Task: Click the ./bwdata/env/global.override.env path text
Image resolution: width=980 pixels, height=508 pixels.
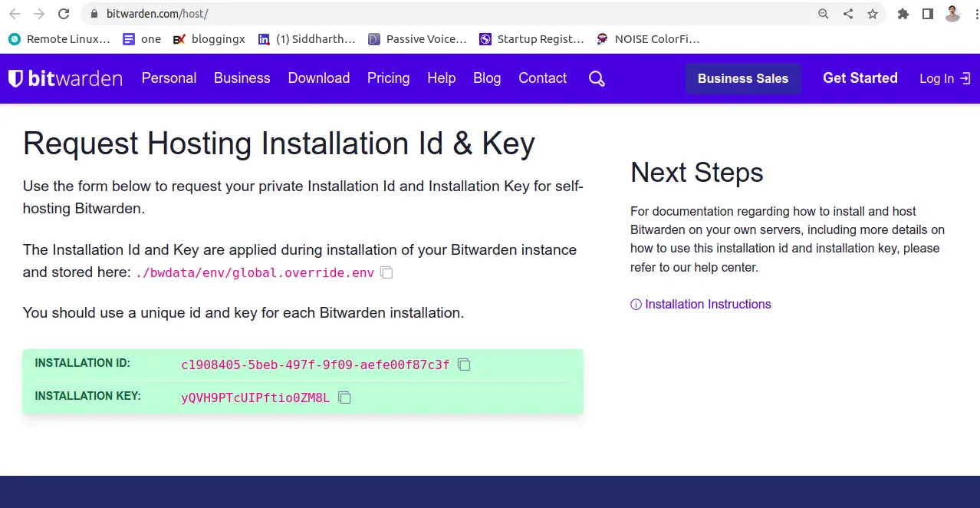Action: click(255, 272)
